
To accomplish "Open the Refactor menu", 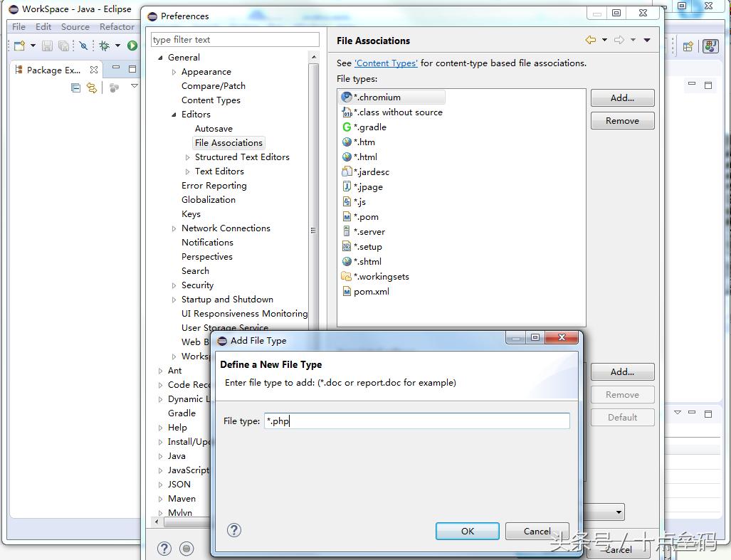I will (x=117, y=27).
